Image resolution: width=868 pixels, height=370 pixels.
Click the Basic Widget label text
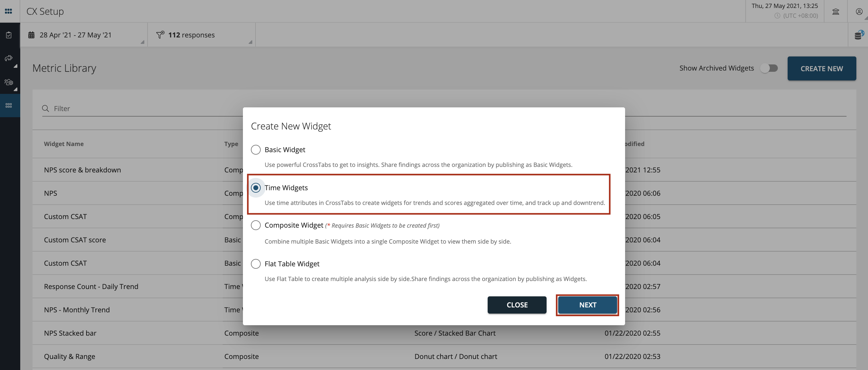tap(285, 149)
